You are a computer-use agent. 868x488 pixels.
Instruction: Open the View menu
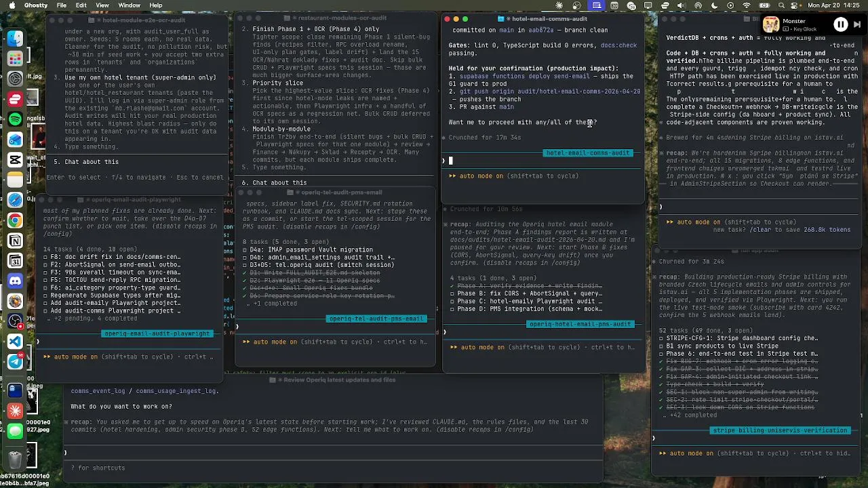102,5
